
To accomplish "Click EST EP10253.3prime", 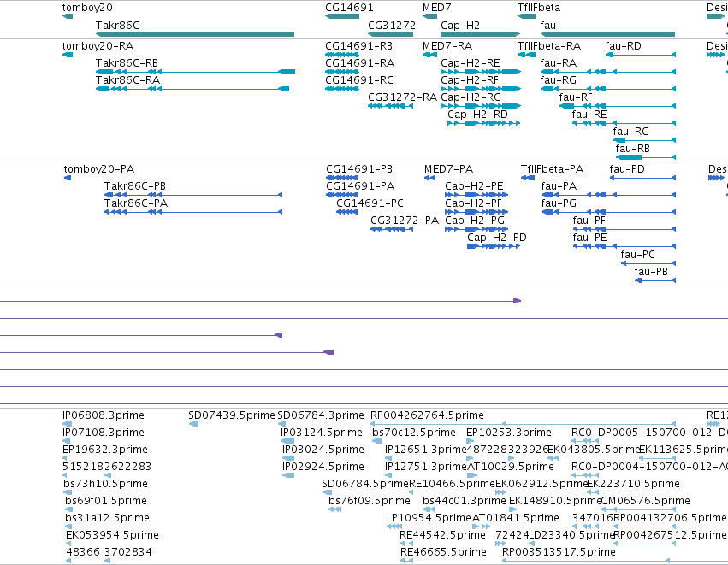I will click(x=470, y=441).
